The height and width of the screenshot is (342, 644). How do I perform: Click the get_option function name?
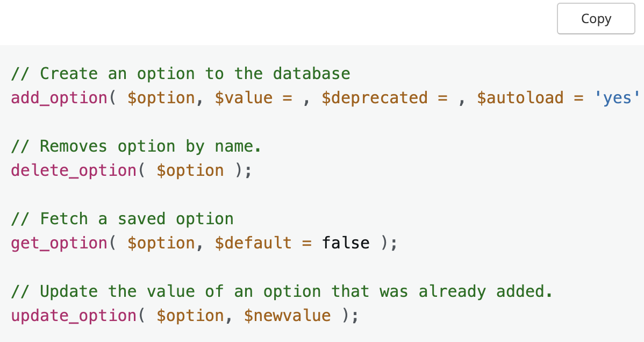(59, 243)
